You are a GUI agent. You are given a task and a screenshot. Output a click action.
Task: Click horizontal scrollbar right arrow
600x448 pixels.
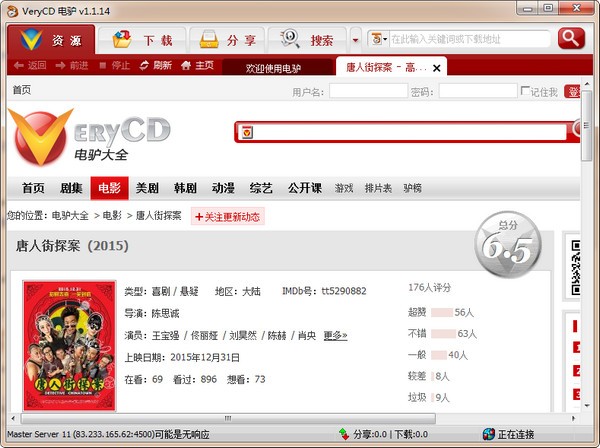pyautogui.click(x=573, y=418)
